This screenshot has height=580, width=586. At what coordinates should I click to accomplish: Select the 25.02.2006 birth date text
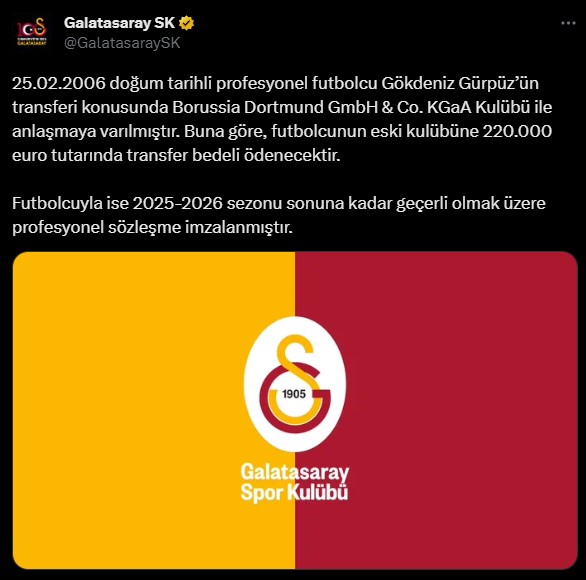click(59, 83)
